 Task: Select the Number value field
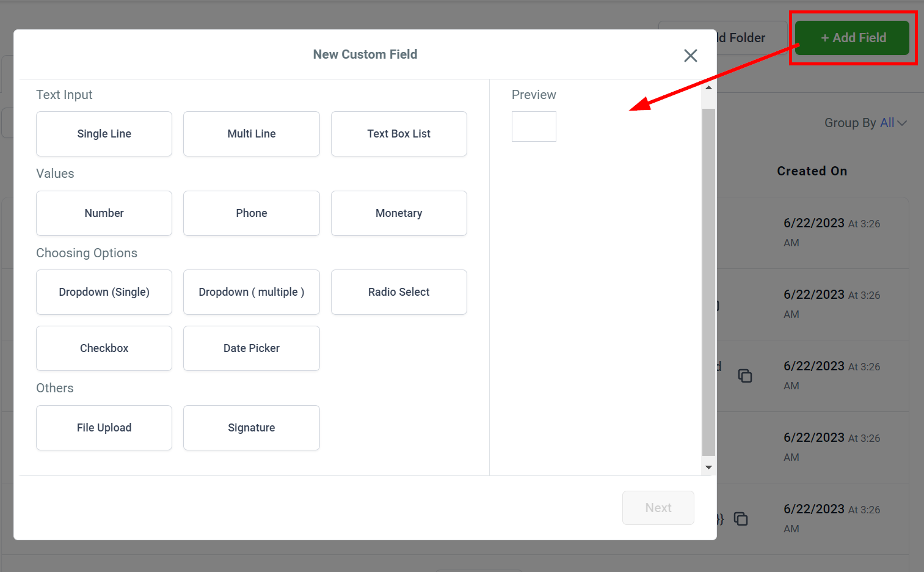coord(104,213)
